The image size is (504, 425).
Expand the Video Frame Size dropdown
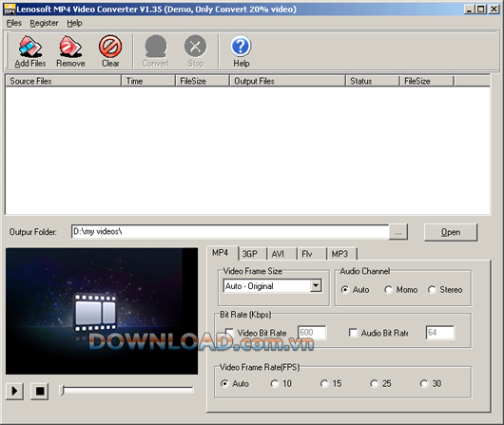click(x=316, y=285)
